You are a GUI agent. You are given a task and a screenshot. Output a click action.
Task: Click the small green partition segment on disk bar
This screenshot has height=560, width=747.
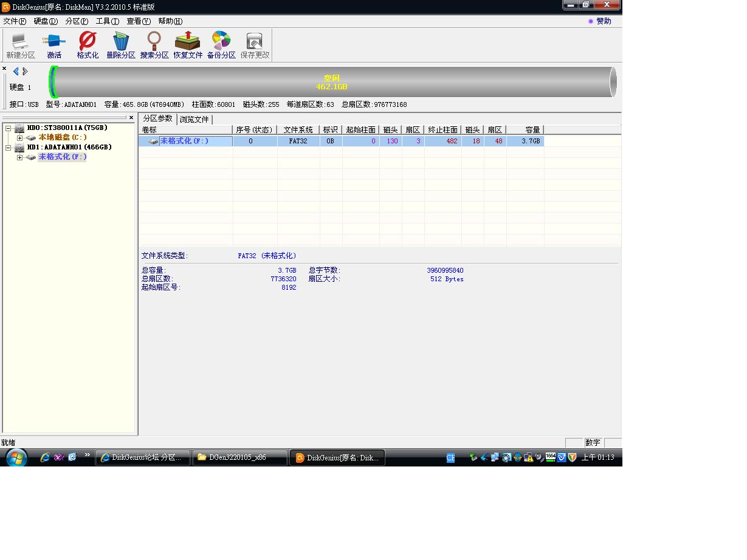pyautogui.click(x=53, y=82)
